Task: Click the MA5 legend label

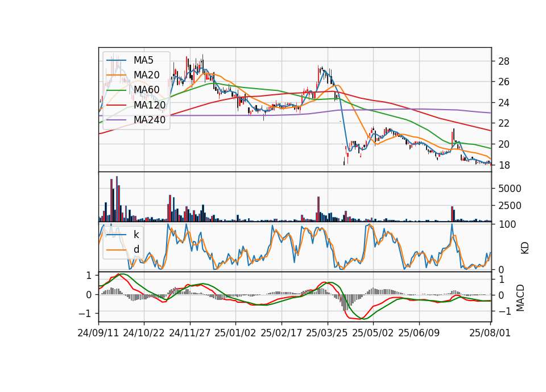Action: click(143, 60)
